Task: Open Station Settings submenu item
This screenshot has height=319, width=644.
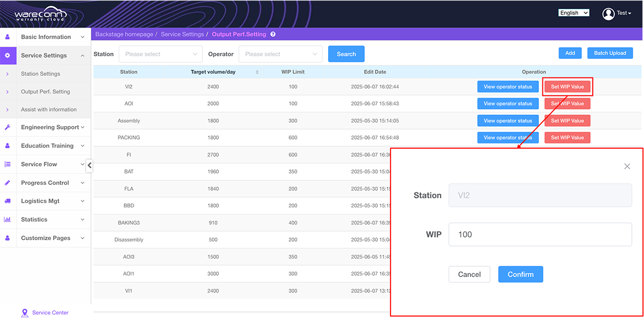Action: 40,74
